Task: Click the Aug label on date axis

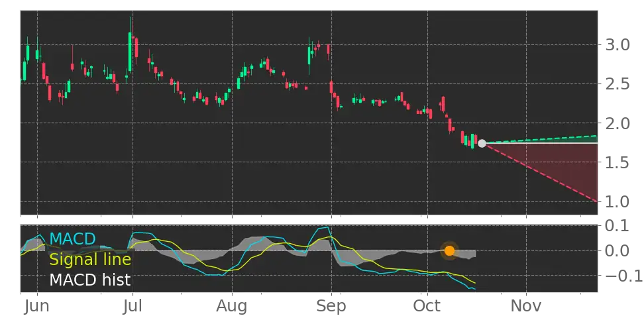Action: pos(233,306)
